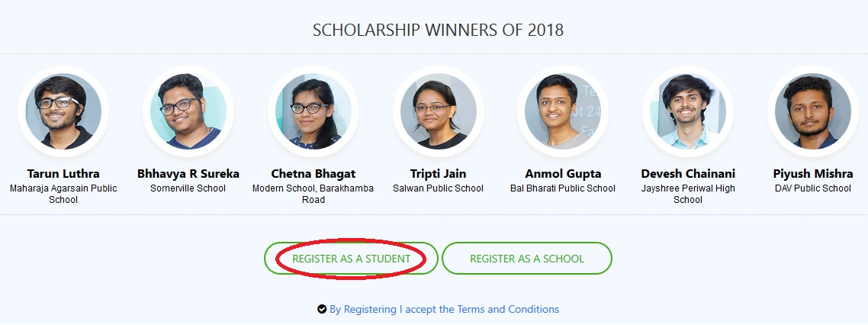
Task: Click Register as a School button
Action: click(527, 259)
